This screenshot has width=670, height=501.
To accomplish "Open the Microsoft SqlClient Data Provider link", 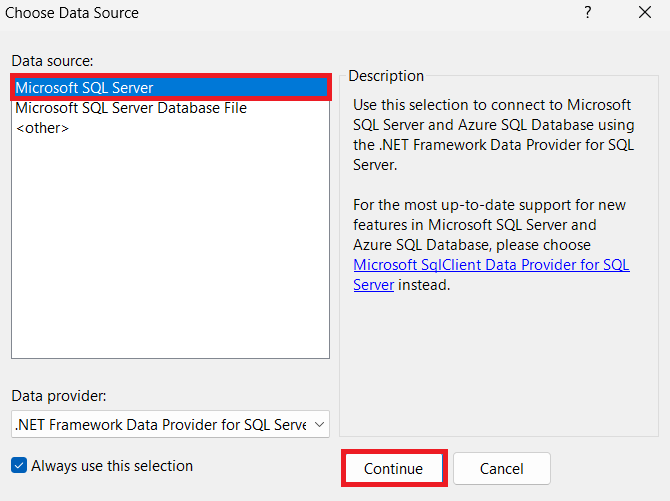I will [491, 265].
